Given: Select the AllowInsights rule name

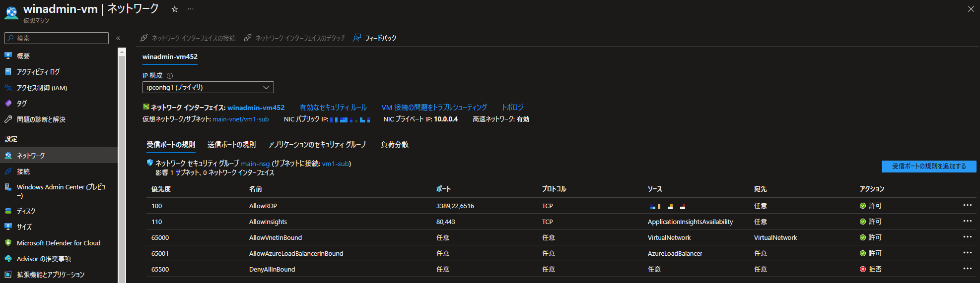Looking at the screenshot, I should coord(268,222).
